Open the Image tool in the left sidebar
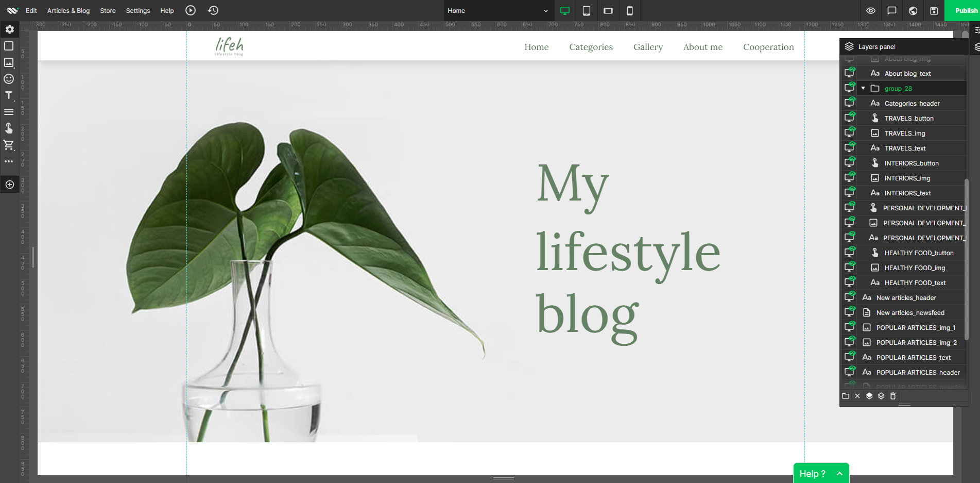Viewport: 980px width, 483px height. [9, 62]
